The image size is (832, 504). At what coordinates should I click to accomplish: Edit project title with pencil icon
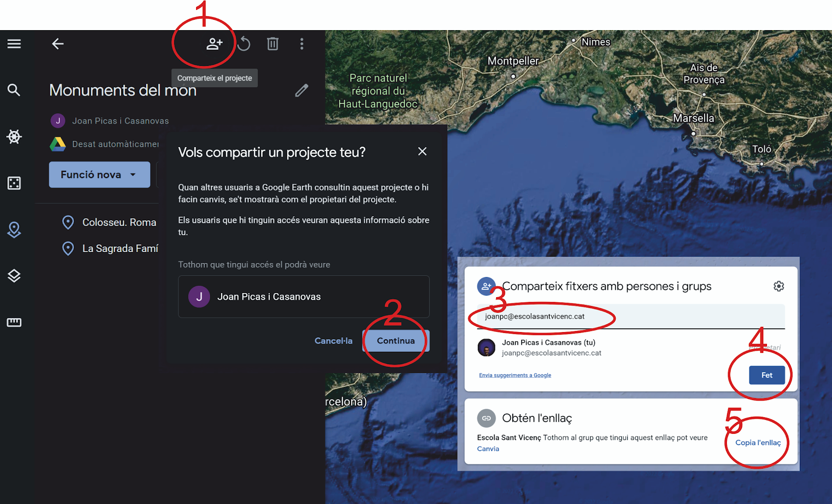[x=302, y=90]
